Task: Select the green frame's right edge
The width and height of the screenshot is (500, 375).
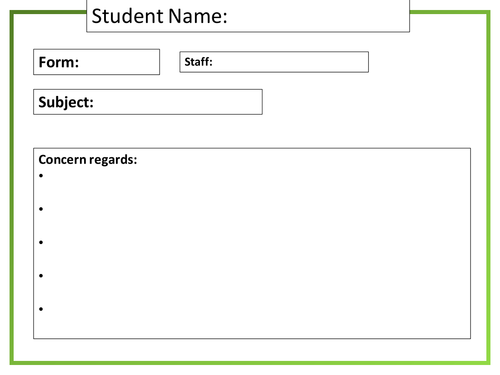Action: pos(488,187)
